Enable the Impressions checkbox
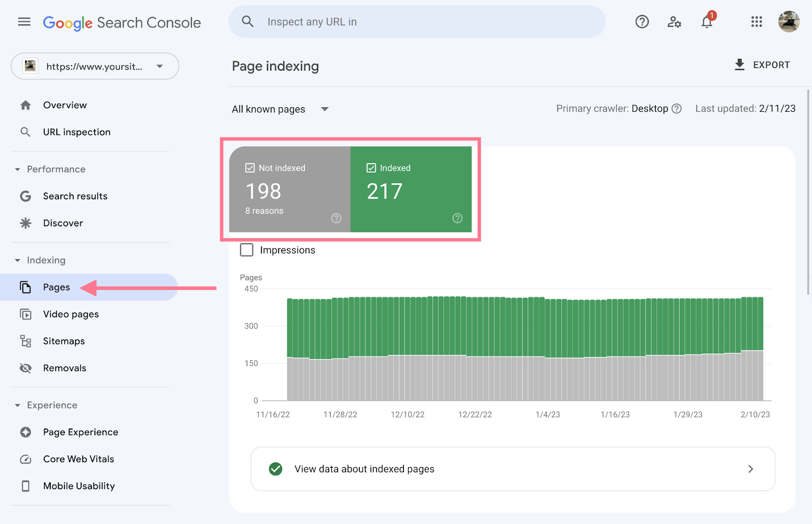 (246, 250)
